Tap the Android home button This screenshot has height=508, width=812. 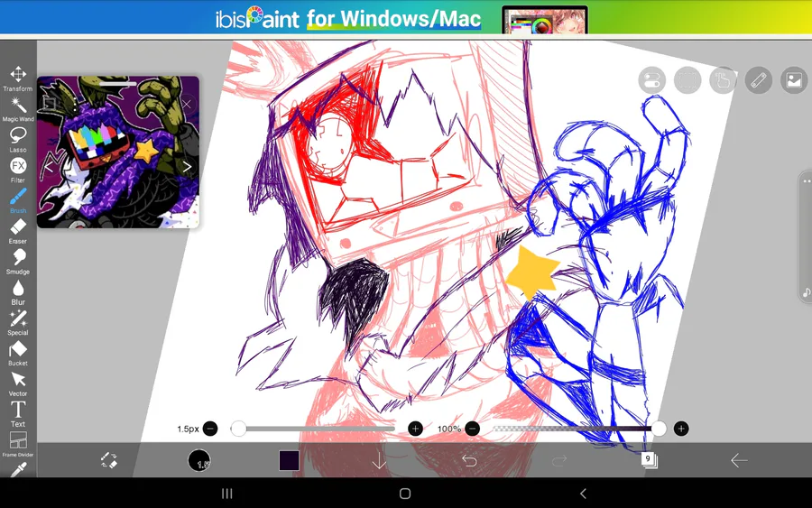click(405, 494)
